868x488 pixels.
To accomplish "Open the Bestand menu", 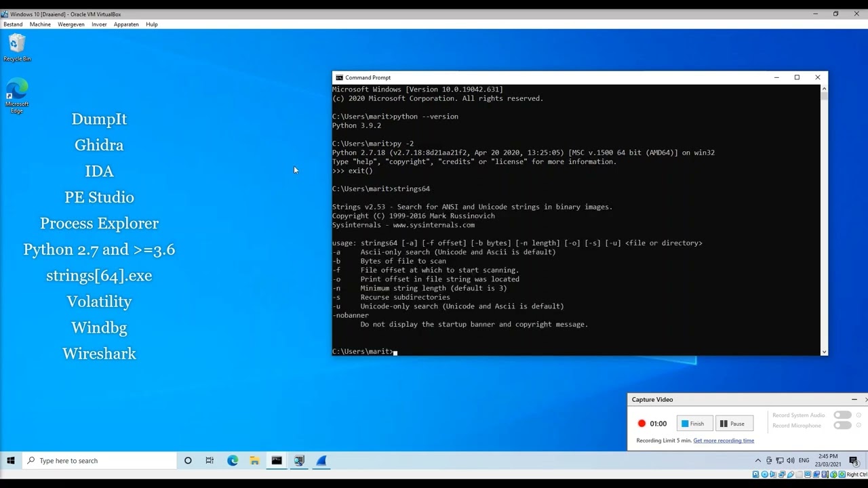I will (13, 24).
